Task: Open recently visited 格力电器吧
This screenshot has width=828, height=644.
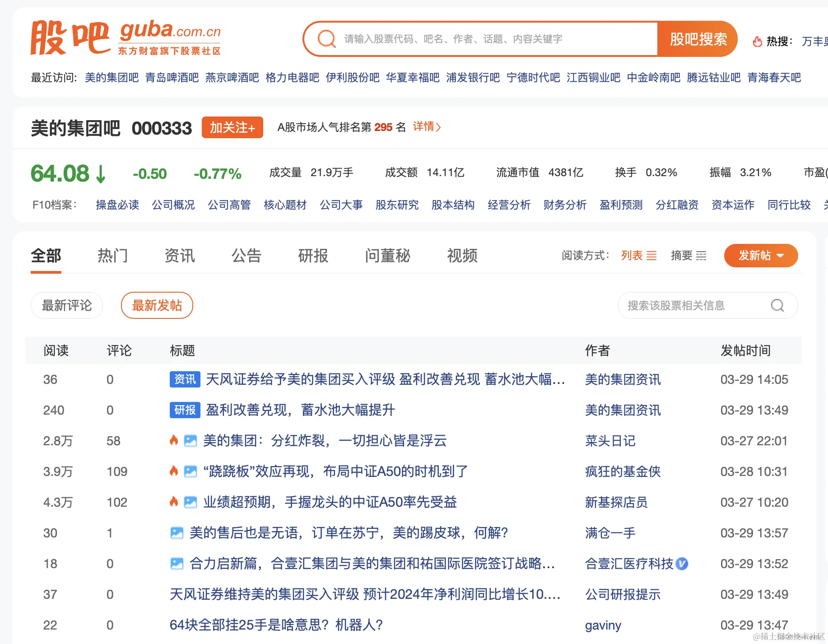Action: 293,78
